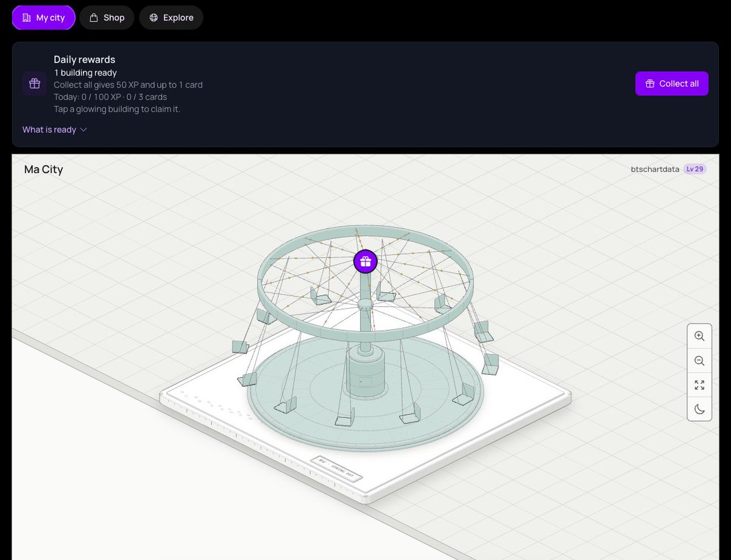Open the My city tab
731x560 pixels.
(43, 18)
